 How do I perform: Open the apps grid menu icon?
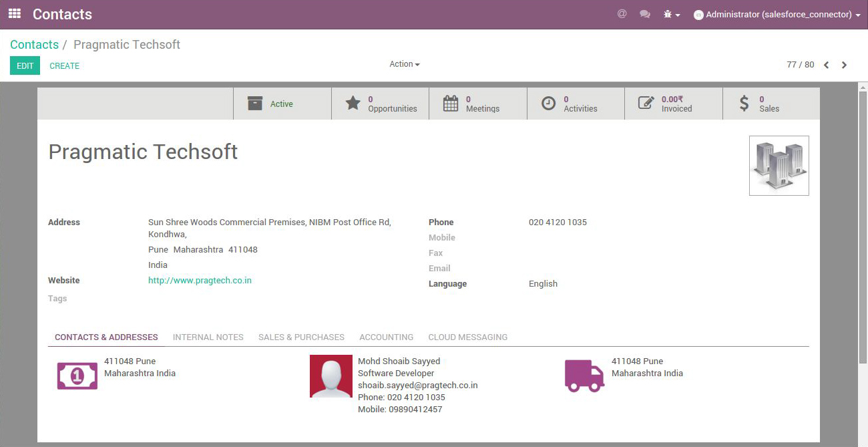tap(15, 14)
